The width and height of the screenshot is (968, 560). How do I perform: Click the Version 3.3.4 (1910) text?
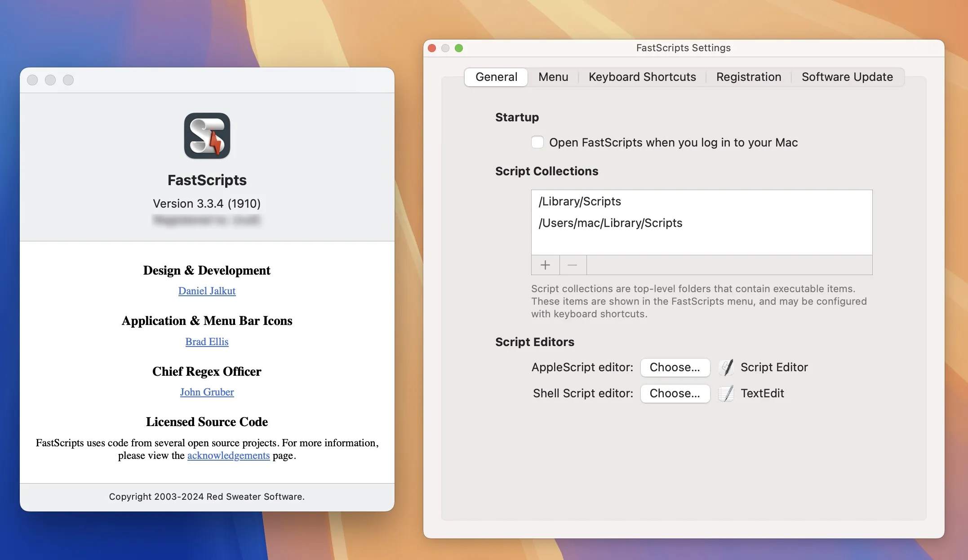click(207, 204)
